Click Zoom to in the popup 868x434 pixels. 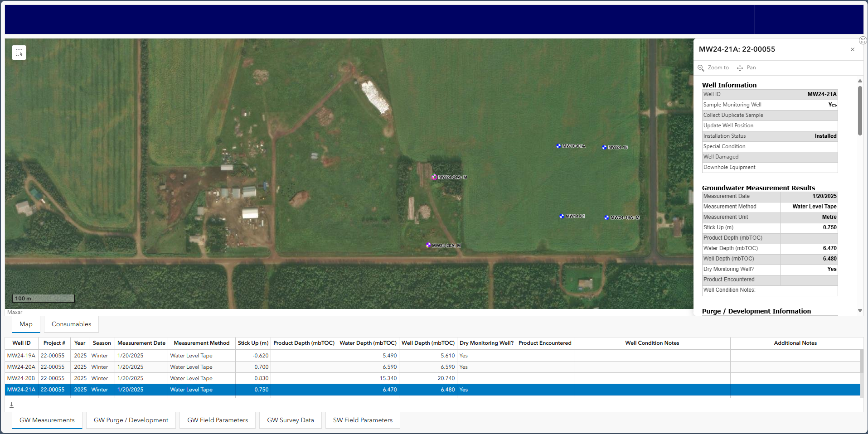(713, 68)
